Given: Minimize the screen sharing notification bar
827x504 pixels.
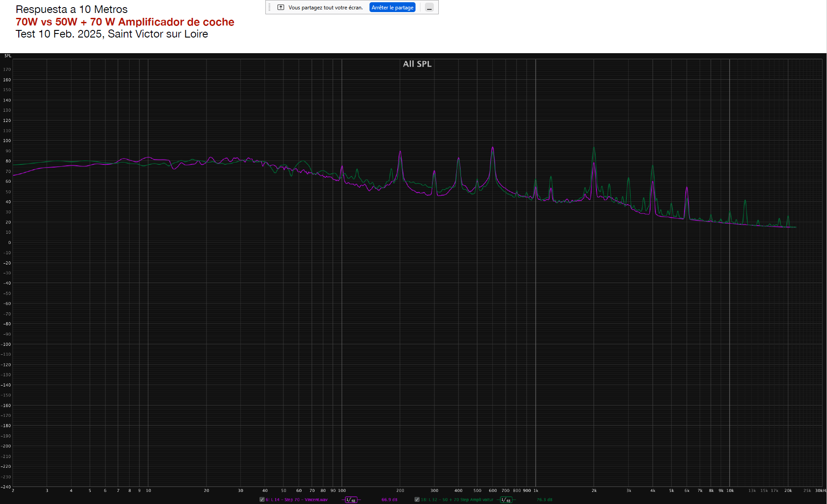Looking at the screenshot, I should click(429, 8).
